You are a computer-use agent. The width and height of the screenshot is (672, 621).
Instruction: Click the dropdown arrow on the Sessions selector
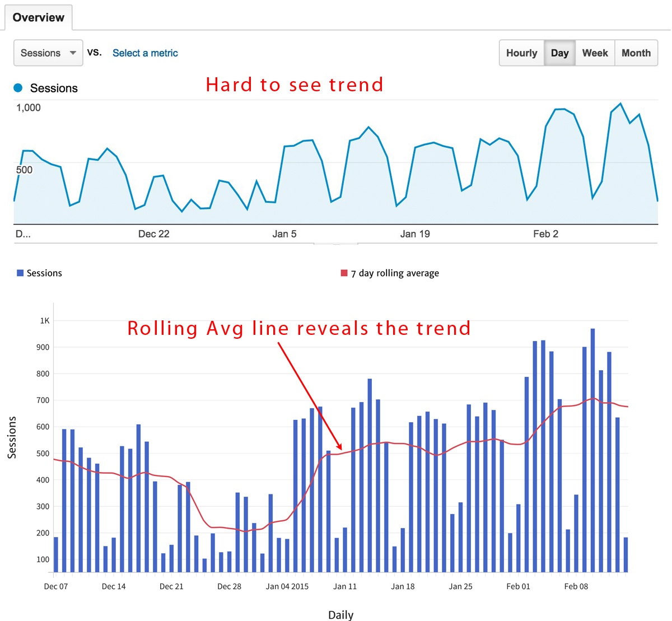tap(72, 53)
